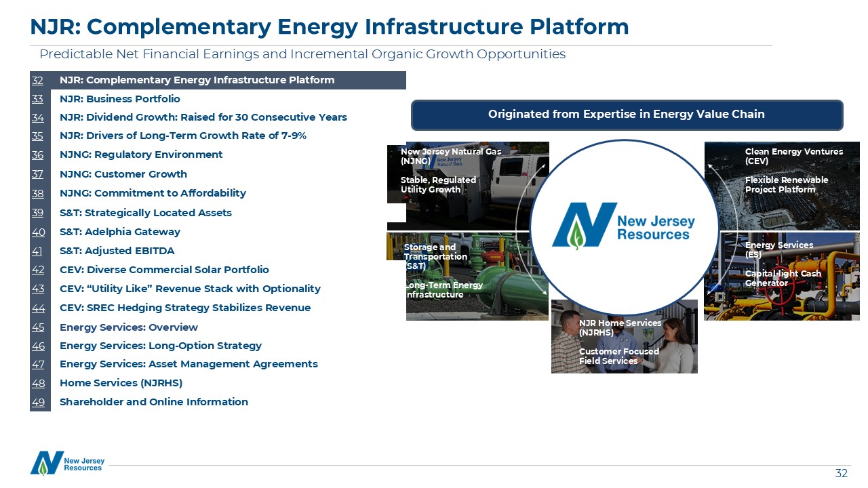Click the Originated from Expertise banner

pos(627,115)
